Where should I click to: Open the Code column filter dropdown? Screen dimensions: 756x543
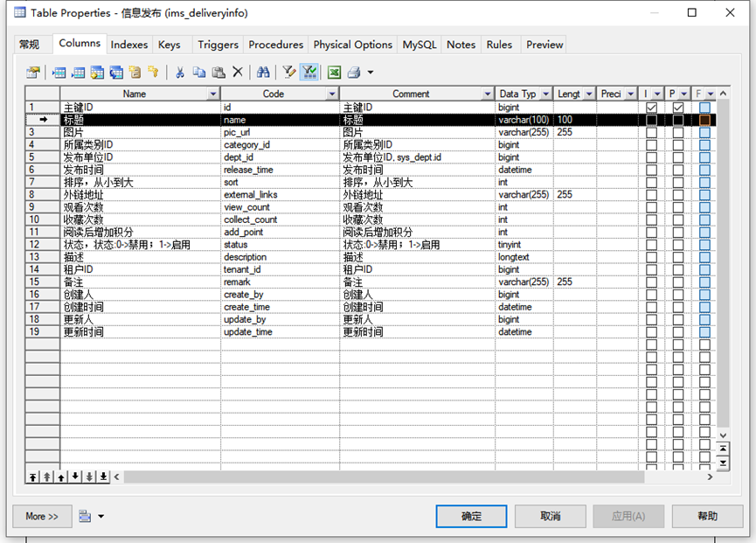332,94
